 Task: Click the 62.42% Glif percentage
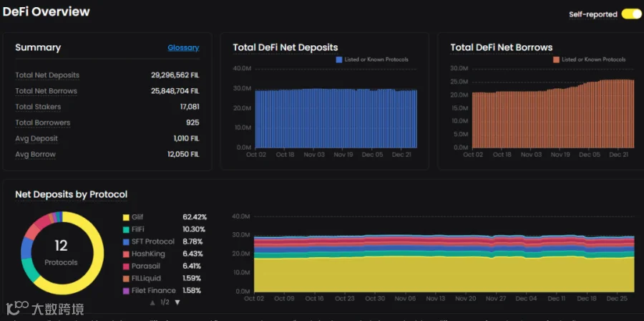click(x=195, y=217)
